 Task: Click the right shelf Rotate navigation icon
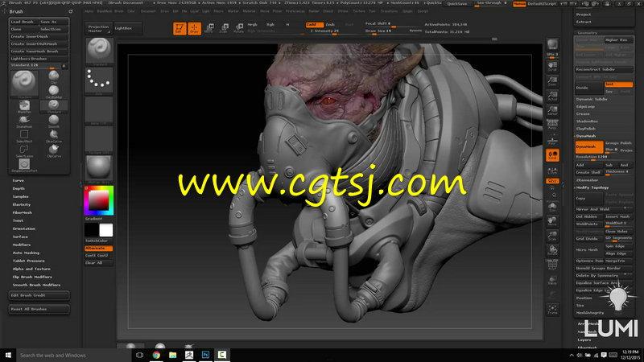[x=552, y=250]
